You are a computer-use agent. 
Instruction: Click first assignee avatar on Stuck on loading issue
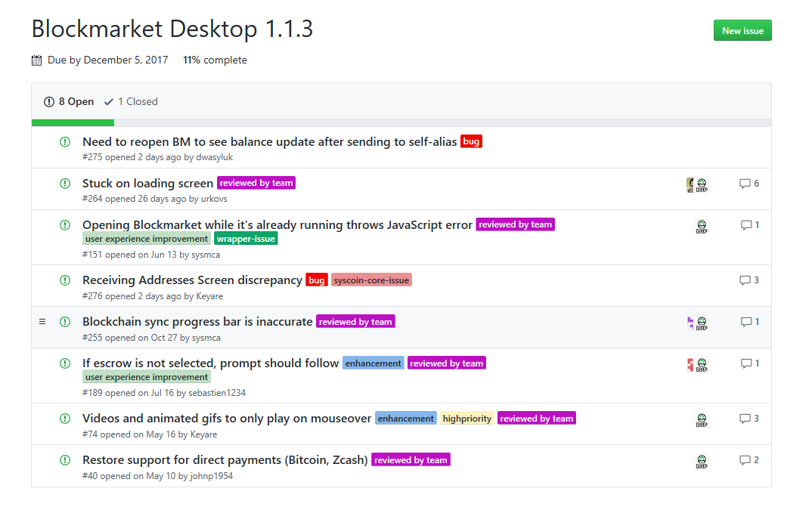(690, 184)
